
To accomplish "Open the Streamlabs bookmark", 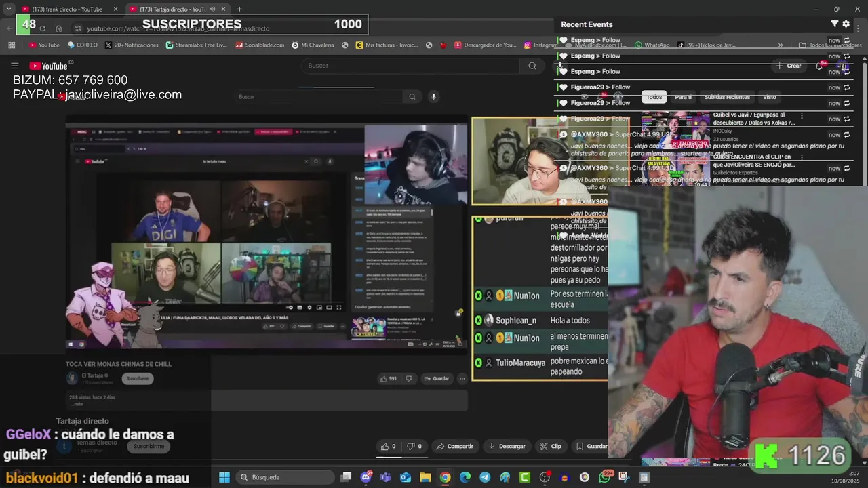I will (196, 45).
